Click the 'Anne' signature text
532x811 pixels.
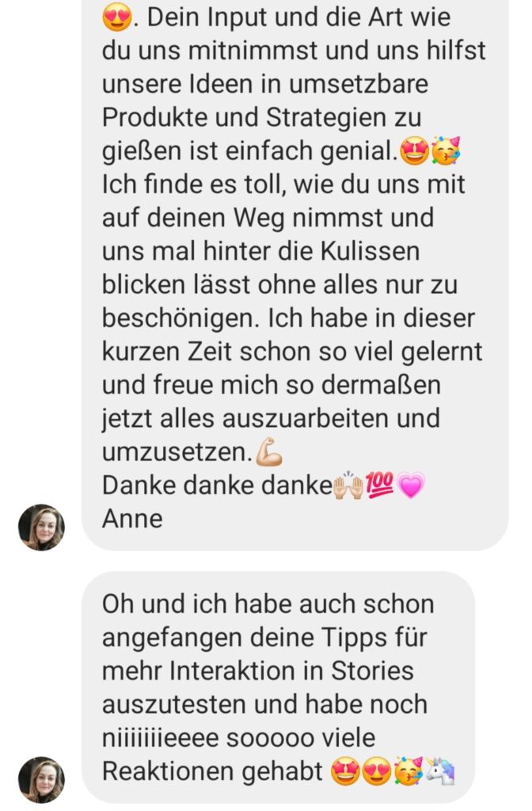(x=132, y=519)
